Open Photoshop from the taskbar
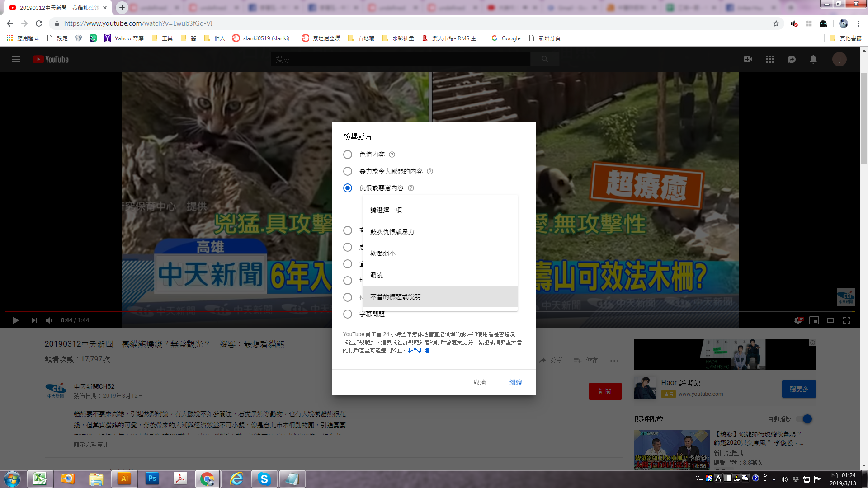Screen dimensions: 868x488 point(152,479)
